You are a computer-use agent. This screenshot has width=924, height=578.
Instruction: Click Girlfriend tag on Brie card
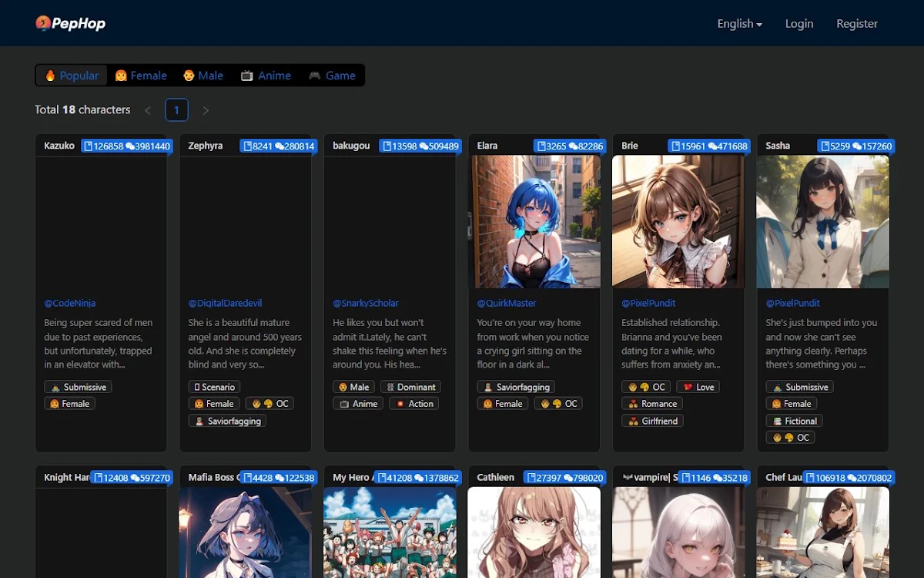(652, 421)
